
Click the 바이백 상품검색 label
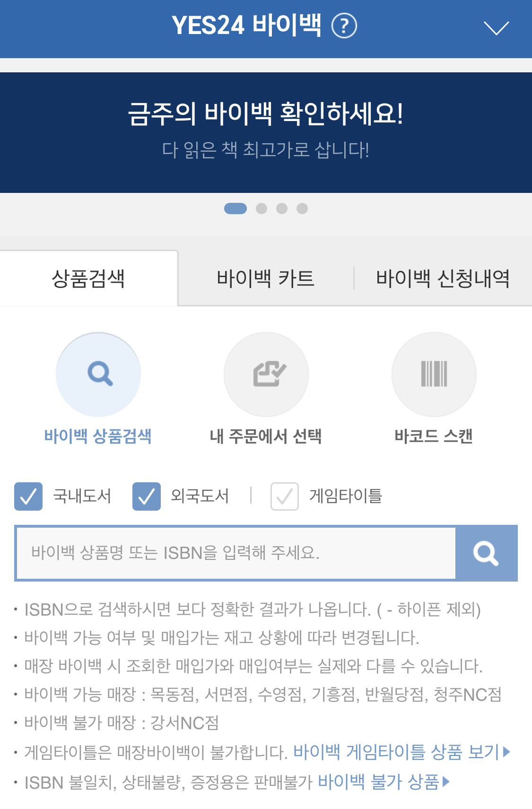click(98, 436)
